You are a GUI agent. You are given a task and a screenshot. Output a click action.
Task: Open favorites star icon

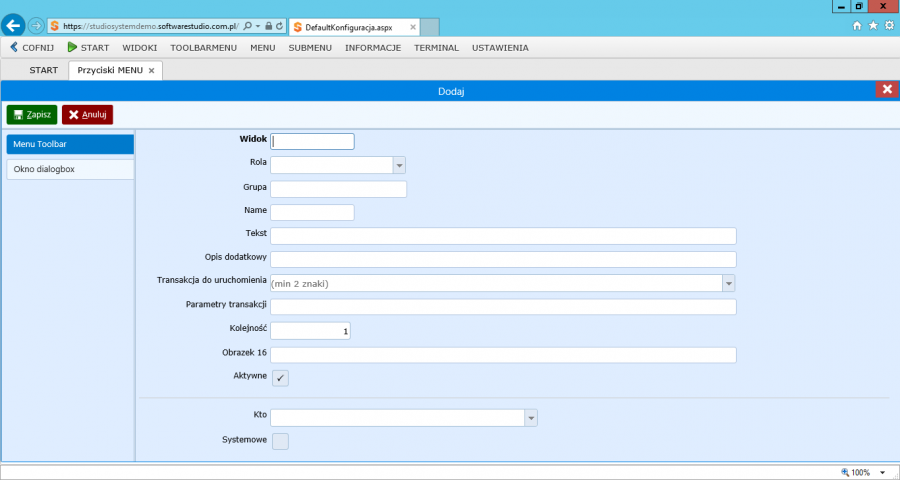click(873, 25)
